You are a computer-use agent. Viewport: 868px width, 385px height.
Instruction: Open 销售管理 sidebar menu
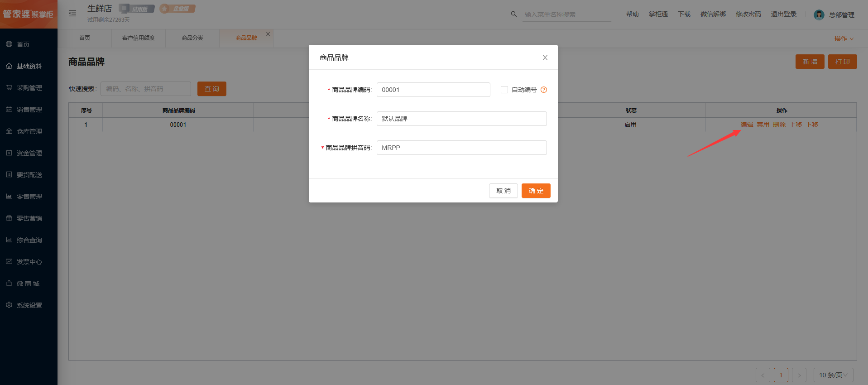(29, 110)
